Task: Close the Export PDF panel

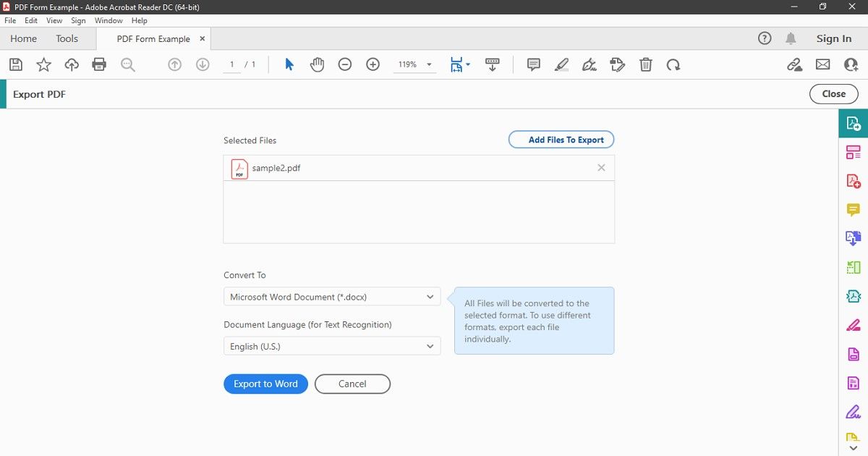Action: pos(834,93)
